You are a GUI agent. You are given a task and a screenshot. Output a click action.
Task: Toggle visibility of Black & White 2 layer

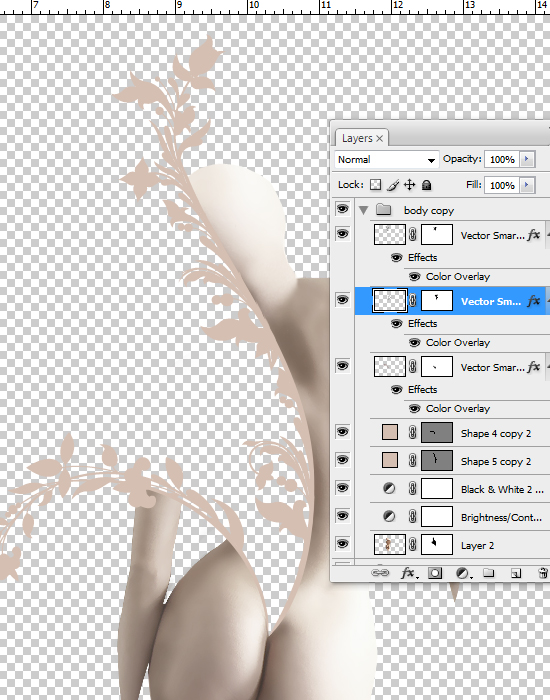342,488
